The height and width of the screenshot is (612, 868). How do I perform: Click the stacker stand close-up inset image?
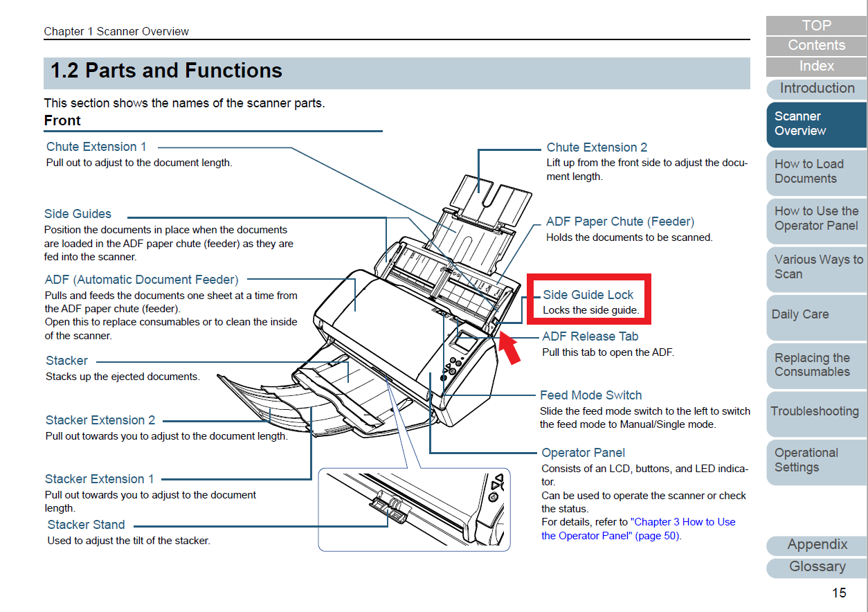coord(414,509)
